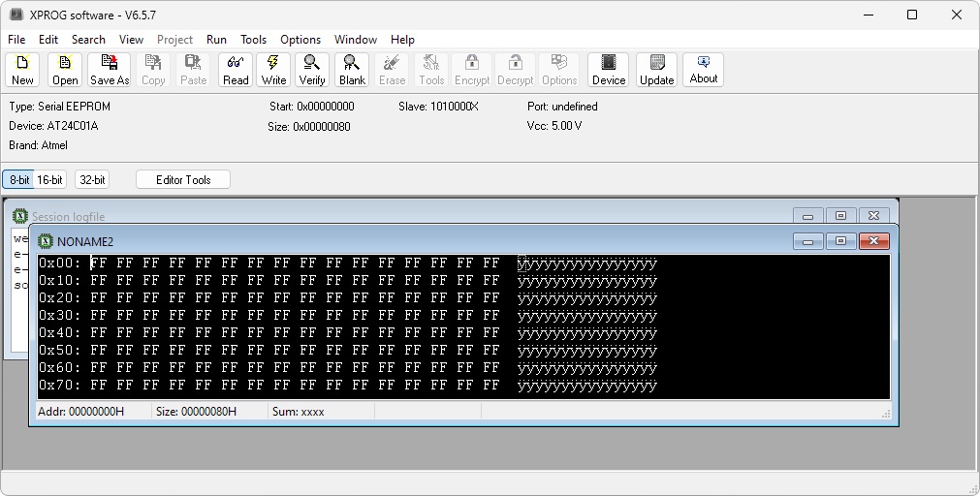
Task: Click the New file toolbar icon
Action: coord(22,70)
